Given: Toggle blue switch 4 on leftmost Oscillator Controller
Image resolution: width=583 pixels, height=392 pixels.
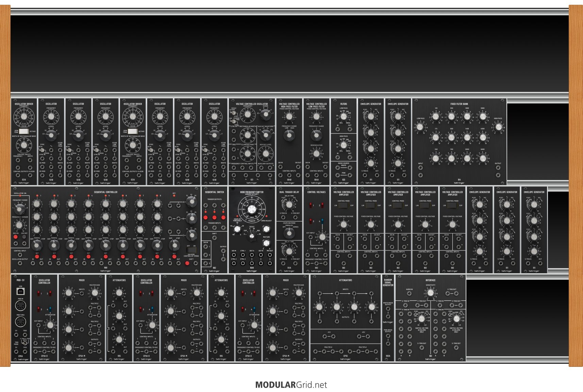Looking at the screenshot, I should pyautogui.click(x=50, y=309).
